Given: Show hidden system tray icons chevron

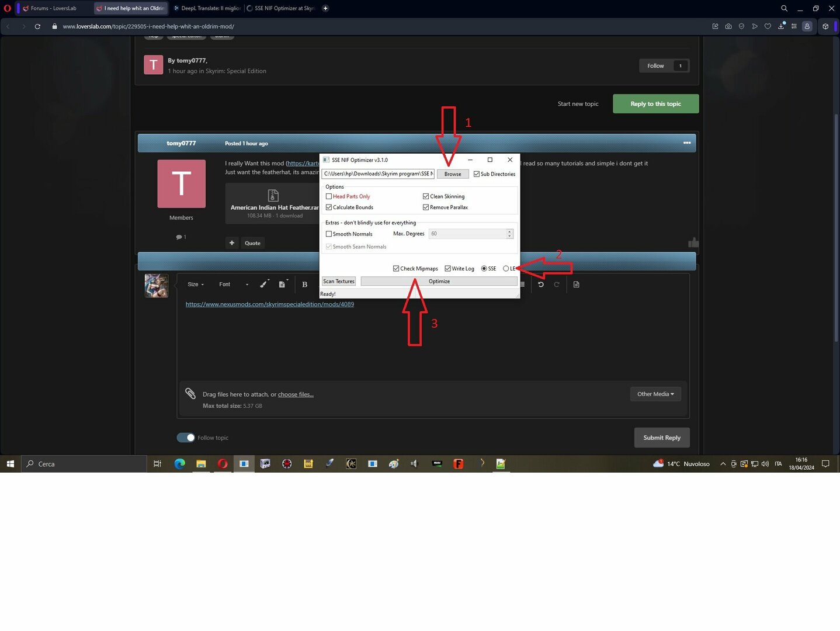Looking at the screenshot, I should (x=723, y=464).
